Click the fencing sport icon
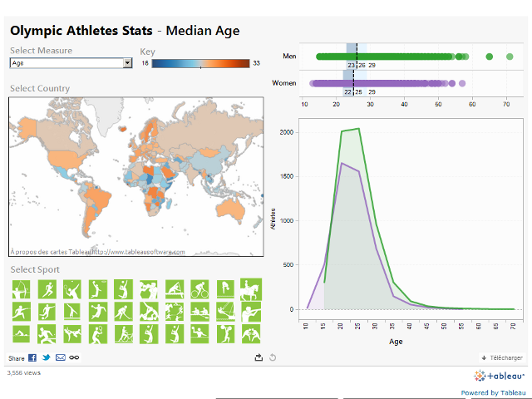This screenshot has width=532, height=399. pos(21,312)
